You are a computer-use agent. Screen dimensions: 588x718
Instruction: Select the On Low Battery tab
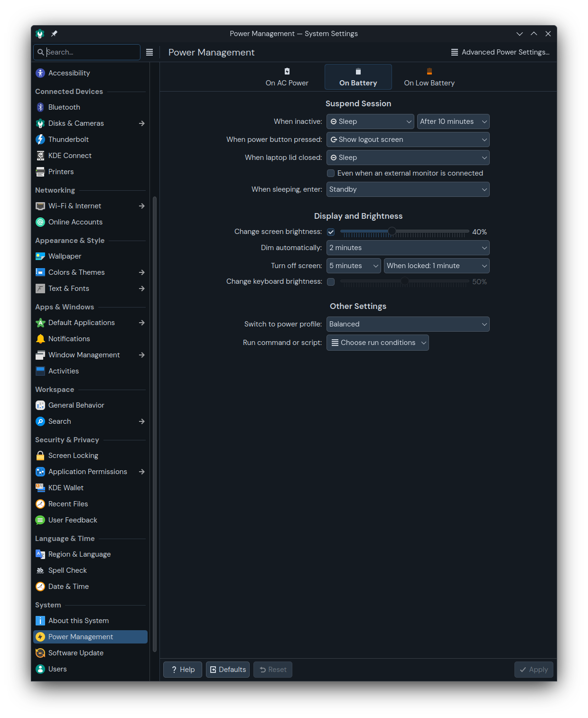tap(429, 76)
